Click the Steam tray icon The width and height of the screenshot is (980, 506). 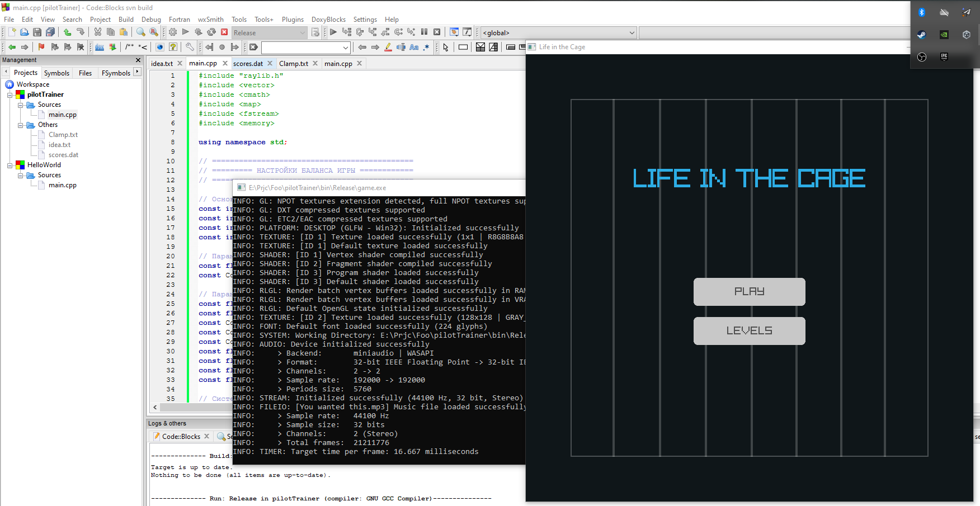(922, 35)
